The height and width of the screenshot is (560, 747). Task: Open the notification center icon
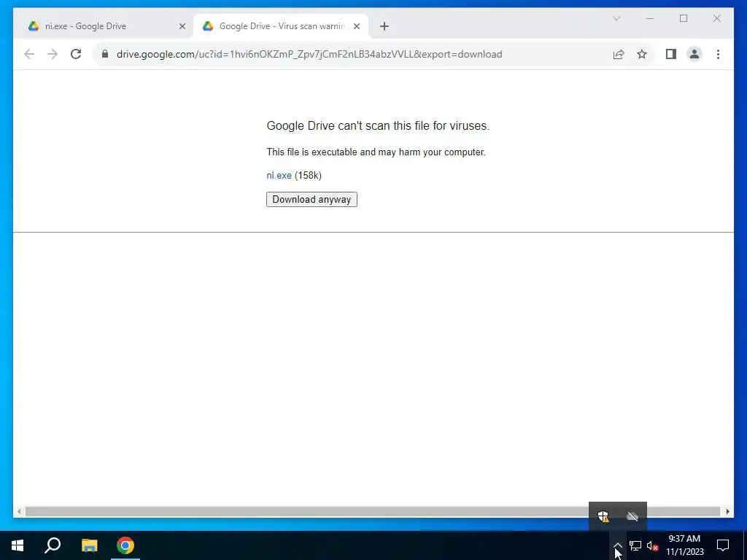click(x=723, y=545)
